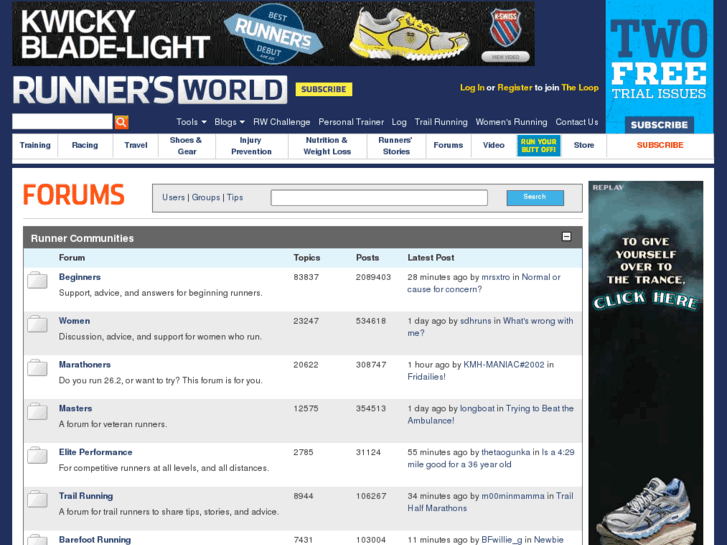The image size is (727, 545).
Task: Click the Elite Performance folder icon
Action: tap(37, 455)
